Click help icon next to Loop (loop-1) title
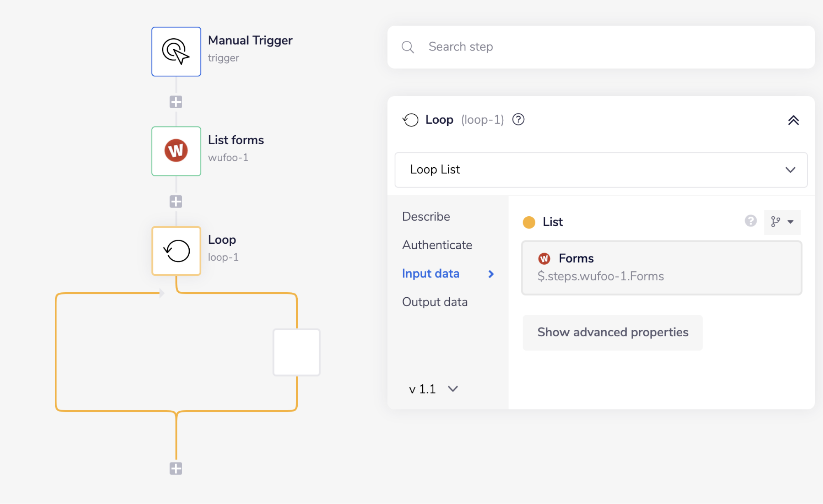 point(518,120)
